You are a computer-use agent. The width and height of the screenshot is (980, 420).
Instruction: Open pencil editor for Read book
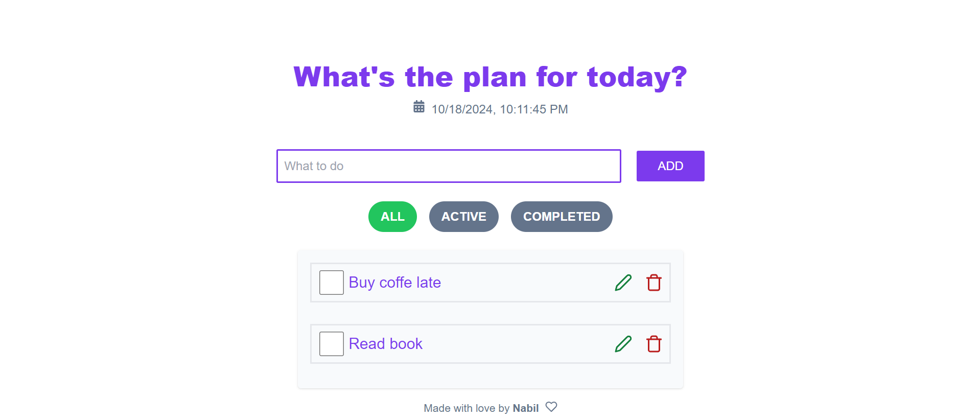click(x=623, y=344)
